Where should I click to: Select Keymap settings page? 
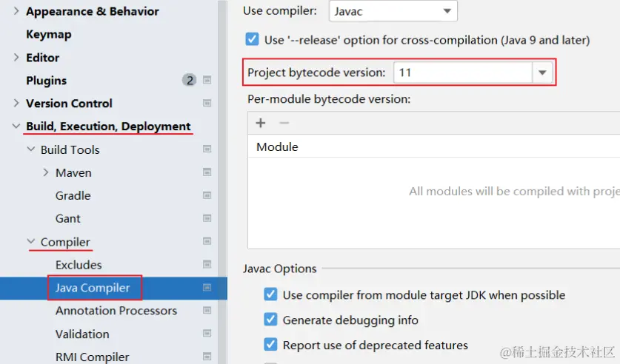[48, 35]
